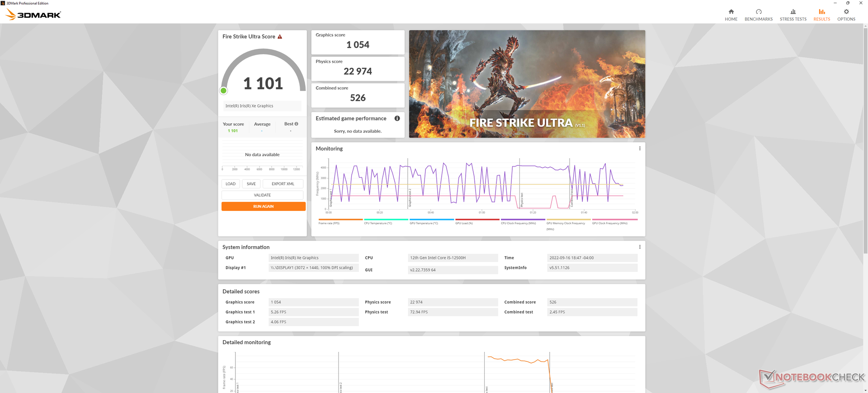Click the CPU field showing 12th Gen Intel Core i5-12500H
Screen dimensions: 868x393
[x=453, y=258]
